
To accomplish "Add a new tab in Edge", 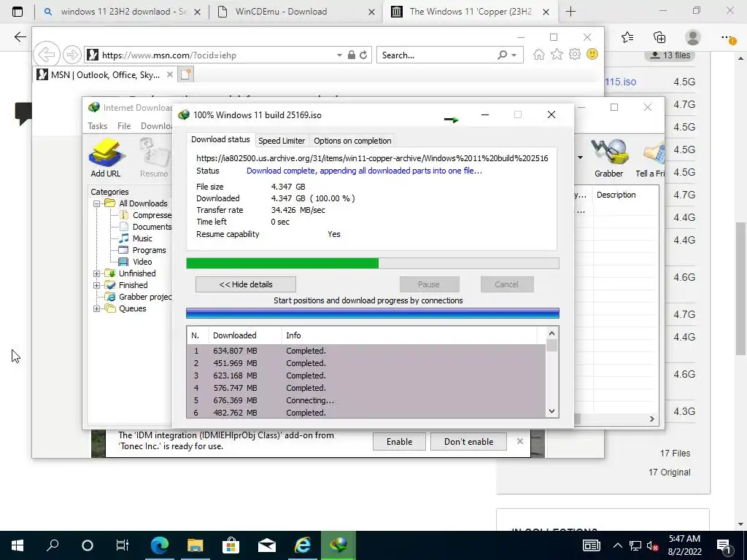I will point(570,12).
